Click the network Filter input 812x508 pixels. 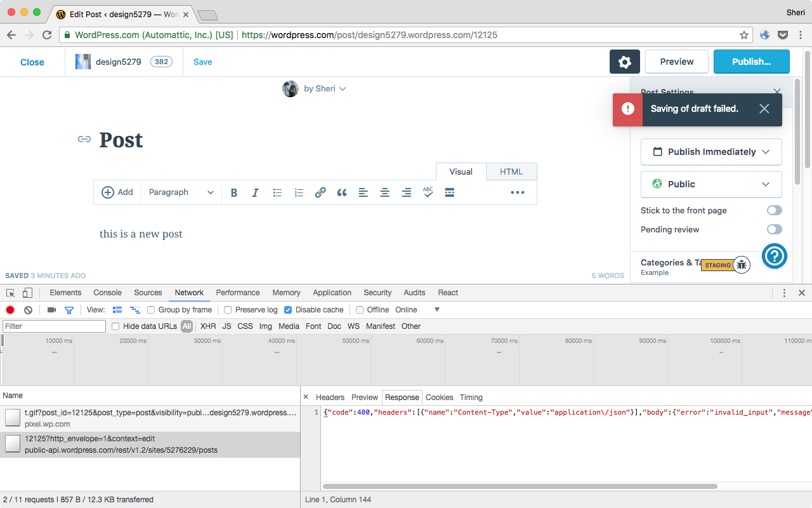point(55,326)
